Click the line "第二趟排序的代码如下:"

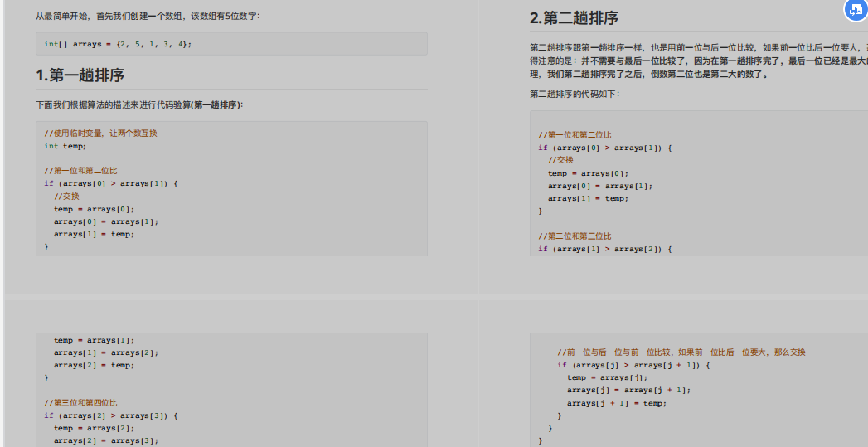575,95
